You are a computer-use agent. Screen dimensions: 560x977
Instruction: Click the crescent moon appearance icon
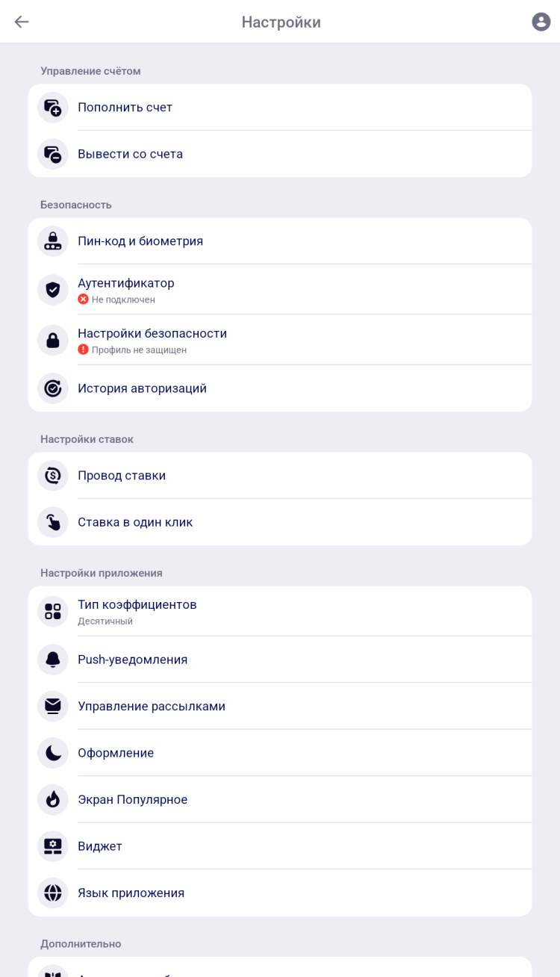coord(53,753)
